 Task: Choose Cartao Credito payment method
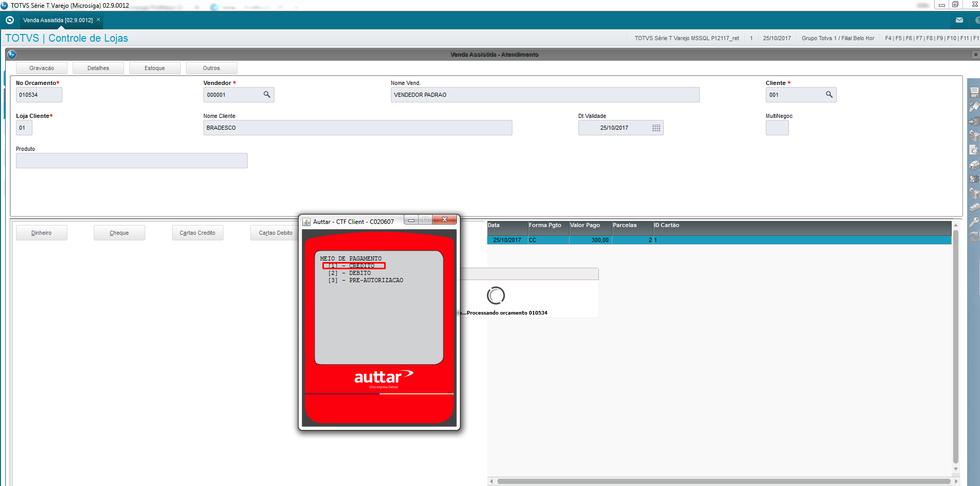pos(198,233)
